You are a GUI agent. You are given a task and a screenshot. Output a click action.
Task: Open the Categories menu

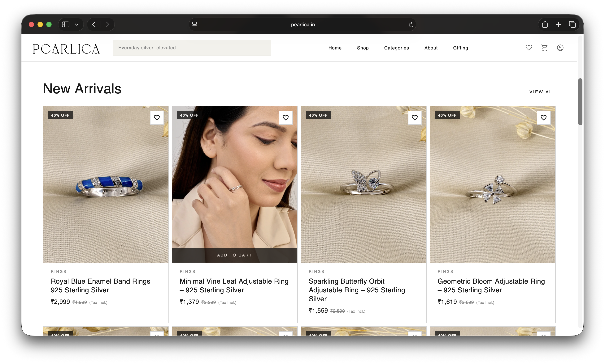pos(396,48)
